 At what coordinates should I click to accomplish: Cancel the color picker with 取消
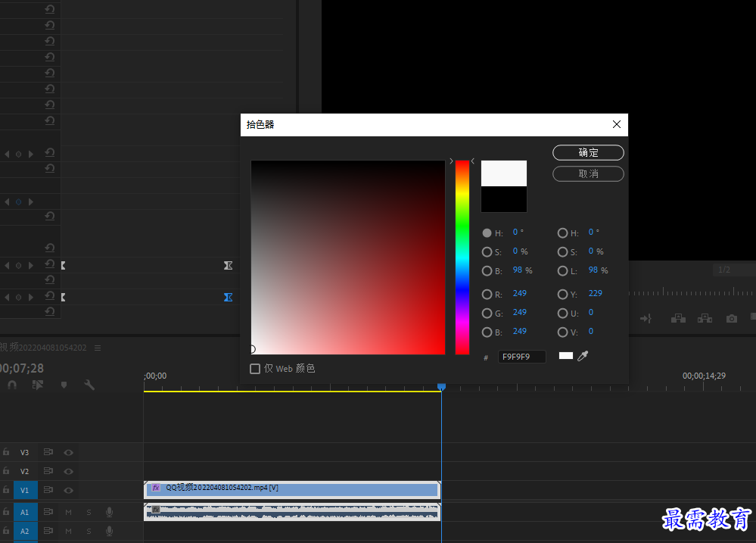click(588, 173)
